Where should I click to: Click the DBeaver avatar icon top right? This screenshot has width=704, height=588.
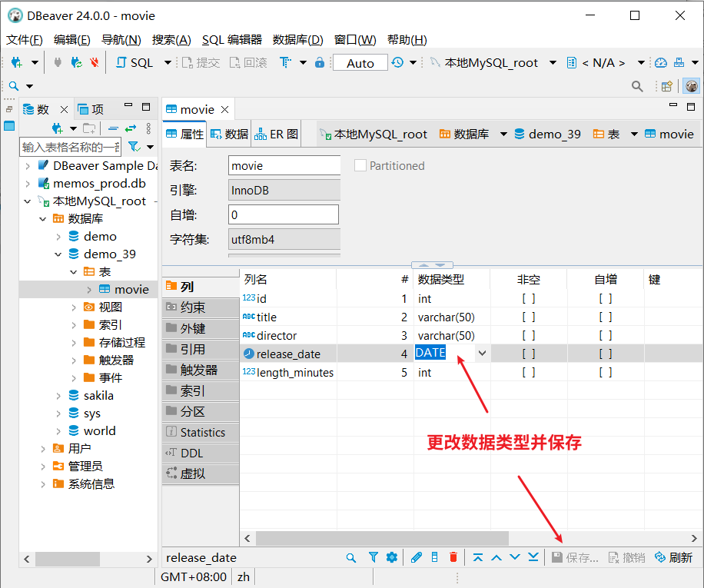pyautogui.click(x=691, y=86)
